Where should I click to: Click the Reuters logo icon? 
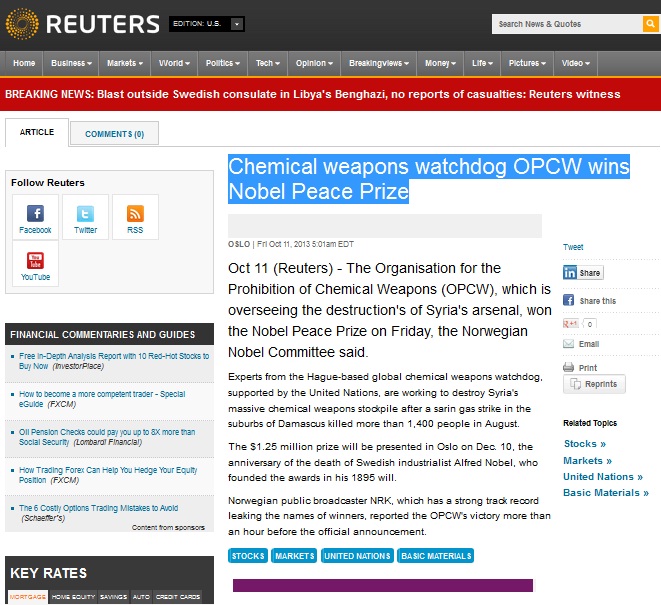(22, 24)
